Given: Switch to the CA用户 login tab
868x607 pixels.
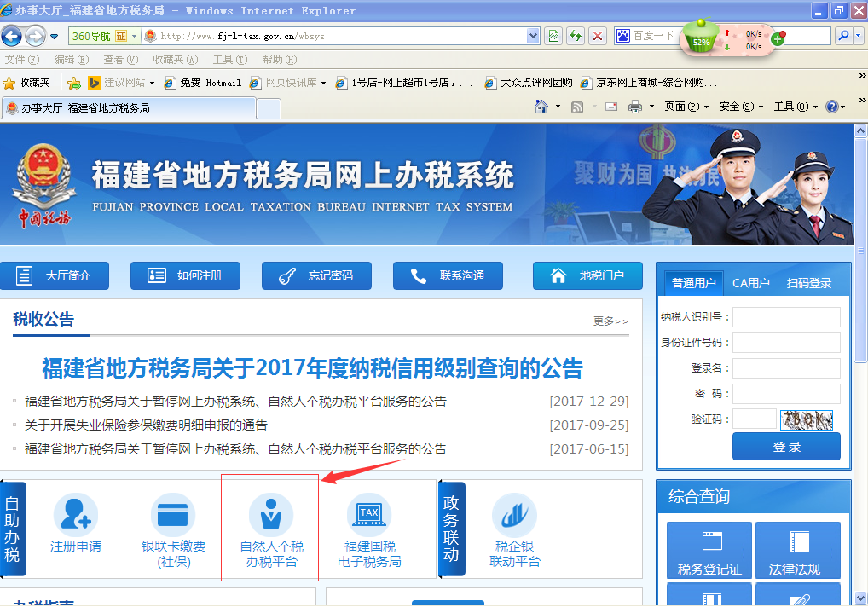Looking at the screenshot, I should (751, 283).
